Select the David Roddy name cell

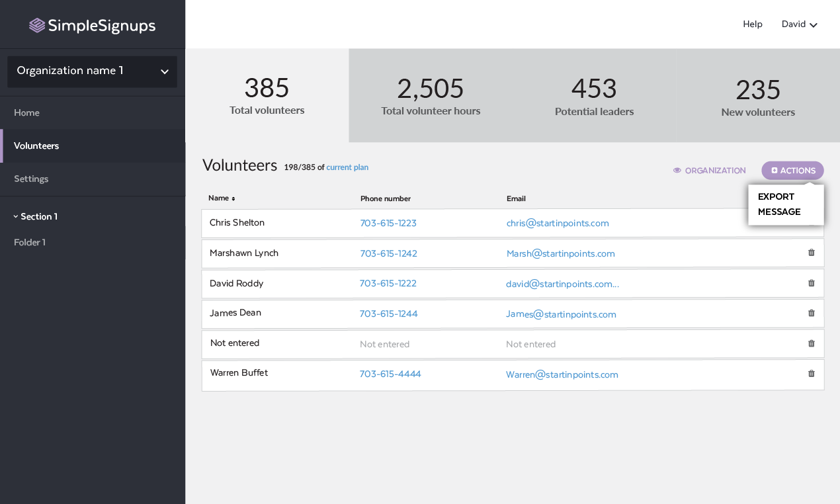[x=236, y=283]
